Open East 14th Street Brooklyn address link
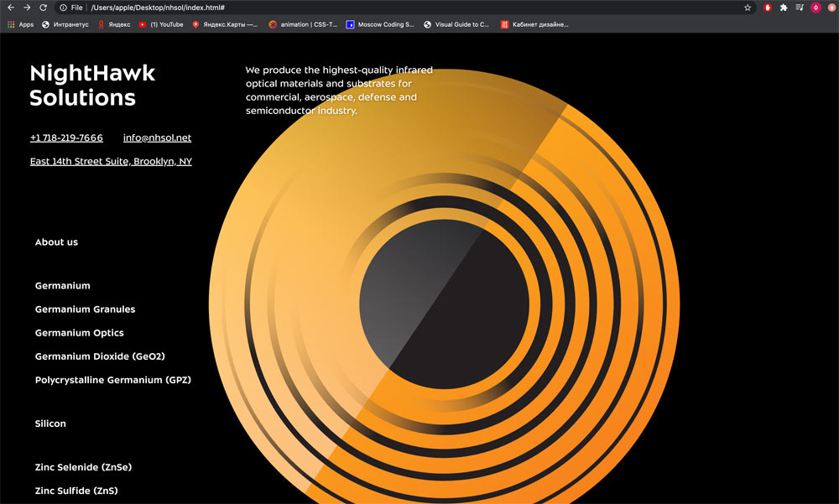 click(111, 161)
